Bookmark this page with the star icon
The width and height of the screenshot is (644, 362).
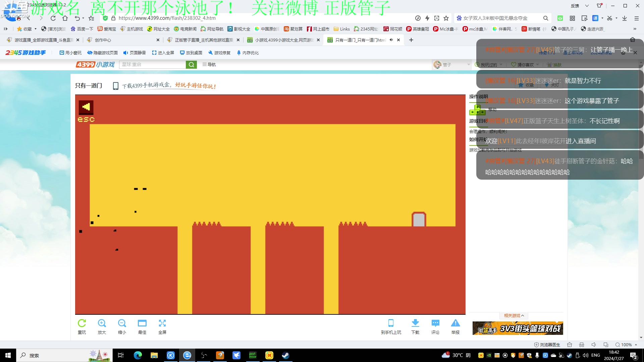pyautogui.click(x=446, y=18)
